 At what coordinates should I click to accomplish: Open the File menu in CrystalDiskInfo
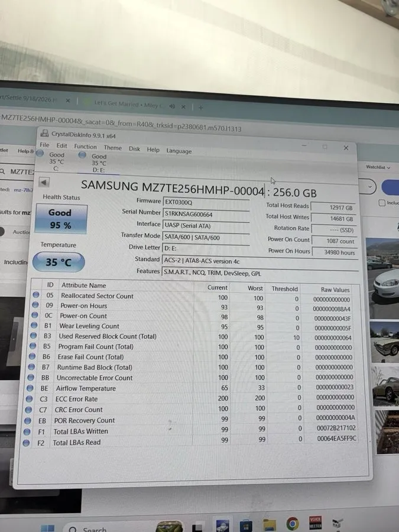pos(44,145)
